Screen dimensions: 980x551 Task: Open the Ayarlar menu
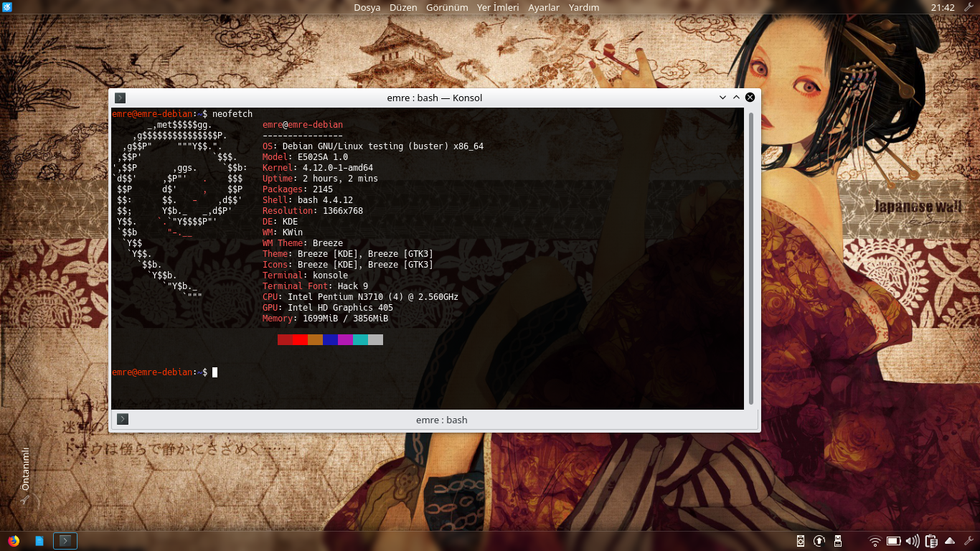(544, 7)
